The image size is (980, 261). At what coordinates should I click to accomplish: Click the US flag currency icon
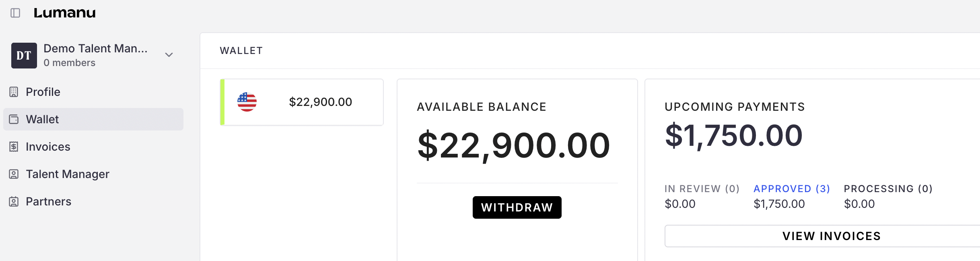tap(247, 102)
